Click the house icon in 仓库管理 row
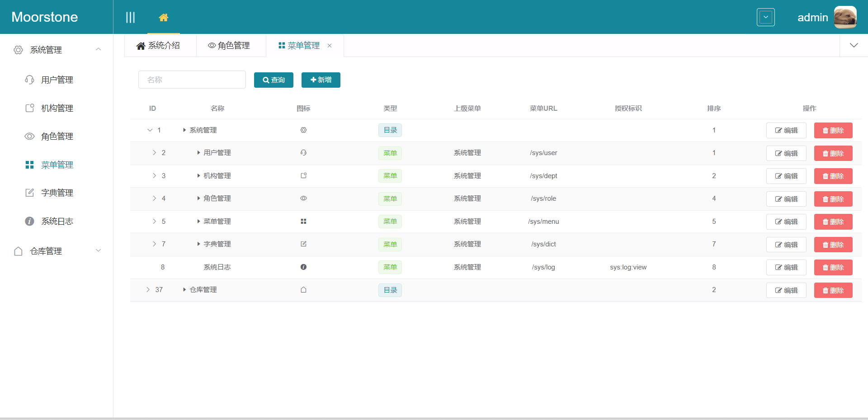Screen dimensions: 868x420 click(x=303, y=290)
